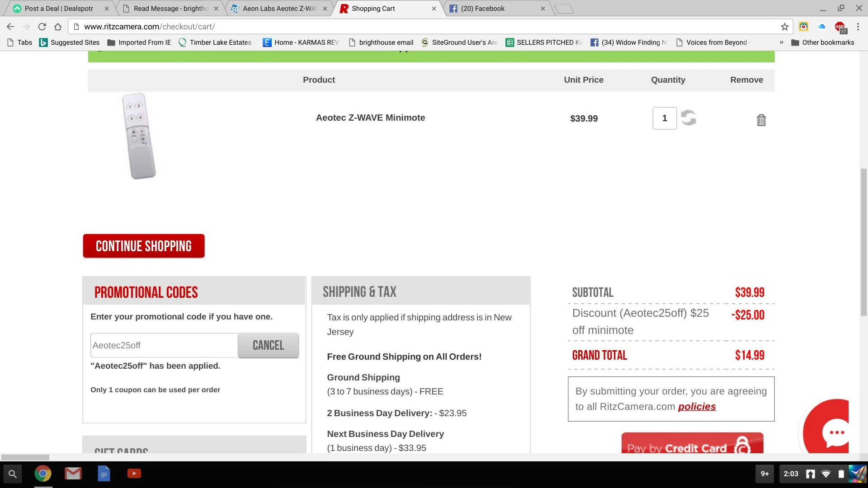Switch to the Aeon Labs Aeotec Z-Wave tab

tap(279, 9)
